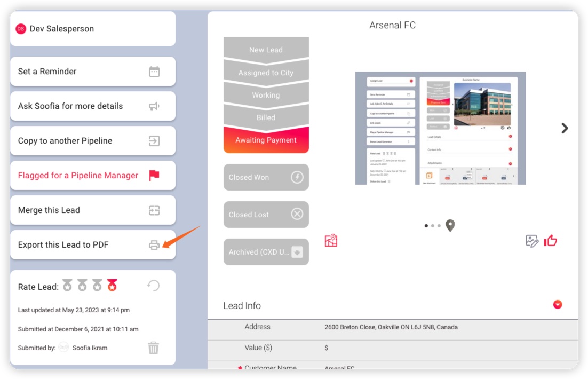
Task: Click the megaphone icon beside Ask Soofia
Action: [154, 106]
